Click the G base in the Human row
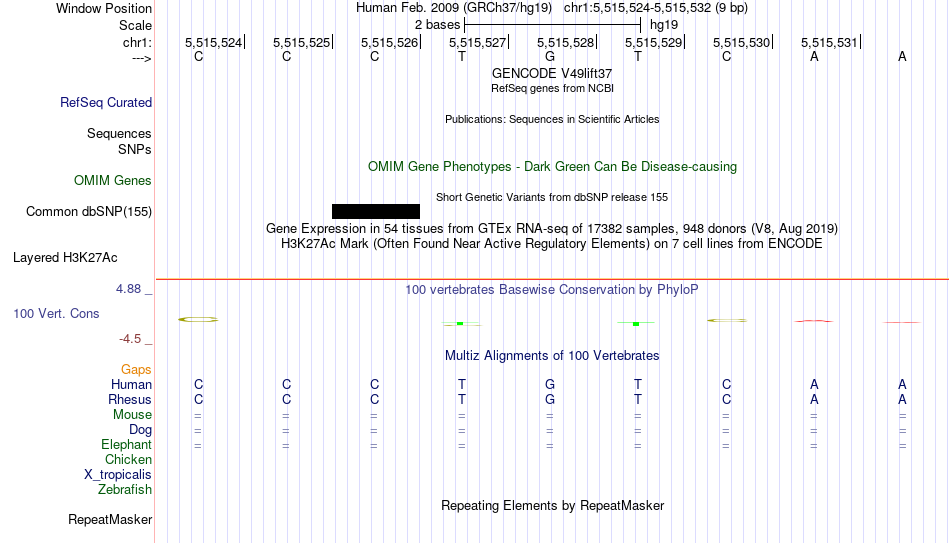 (550, 384)
